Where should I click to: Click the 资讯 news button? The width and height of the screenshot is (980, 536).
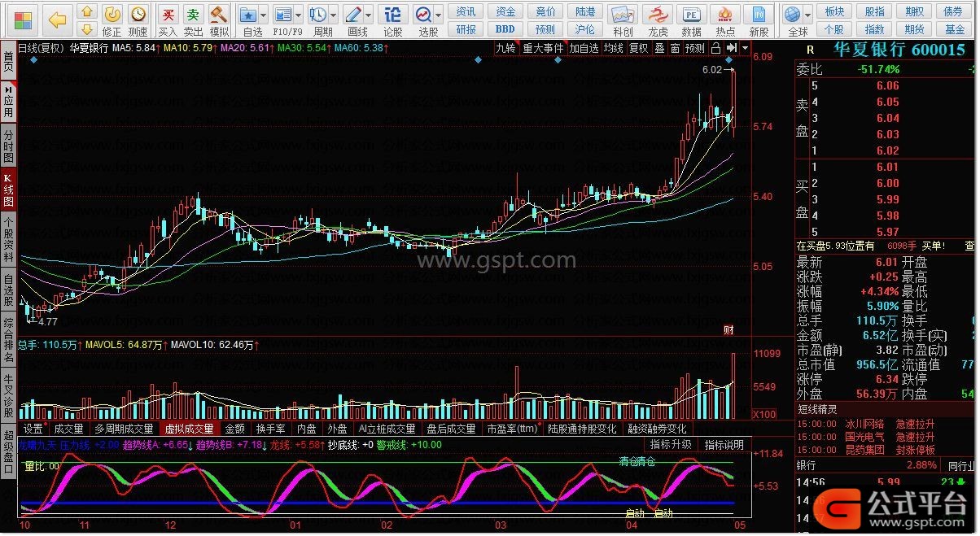(466, 11)
